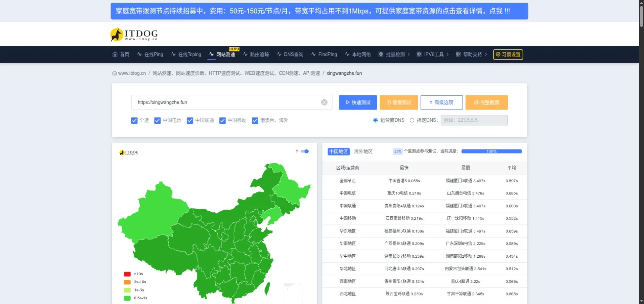Viewport: 644px width, 304px height.
Task: Click the 100% test progress bar
Action: point(492,151)
